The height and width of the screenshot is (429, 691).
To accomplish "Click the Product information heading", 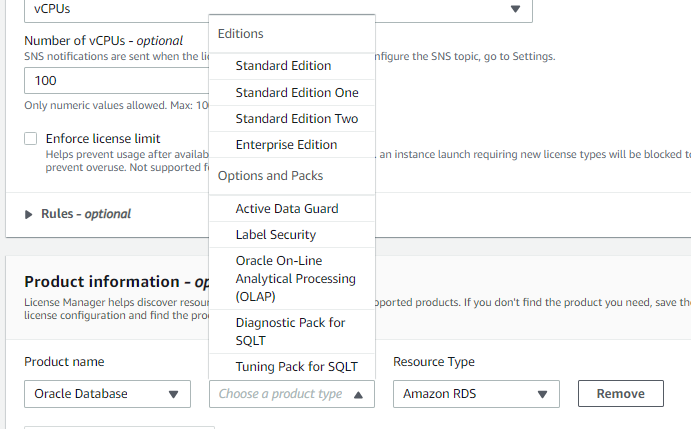I will point(117,282).
